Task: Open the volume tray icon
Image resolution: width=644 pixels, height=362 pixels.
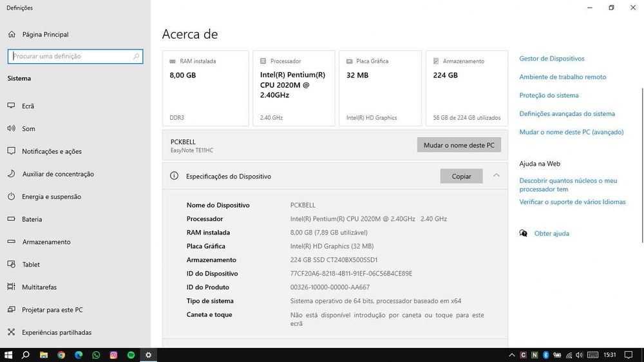Action: point(579,355)
